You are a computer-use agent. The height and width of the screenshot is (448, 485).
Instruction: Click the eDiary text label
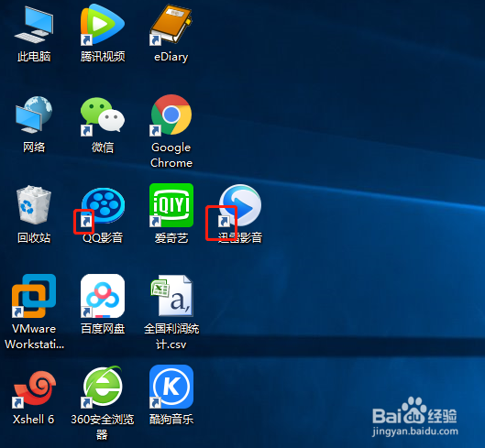tap(171, 57)
